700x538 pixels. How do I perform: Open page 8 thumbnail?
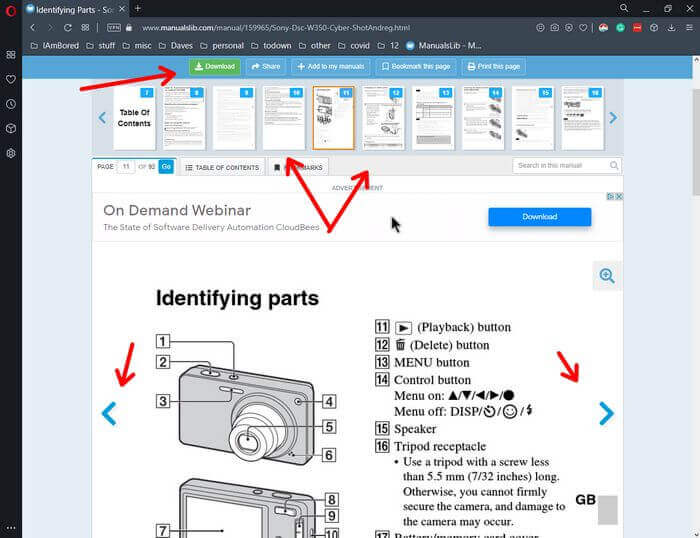click(x=184, y=118)
